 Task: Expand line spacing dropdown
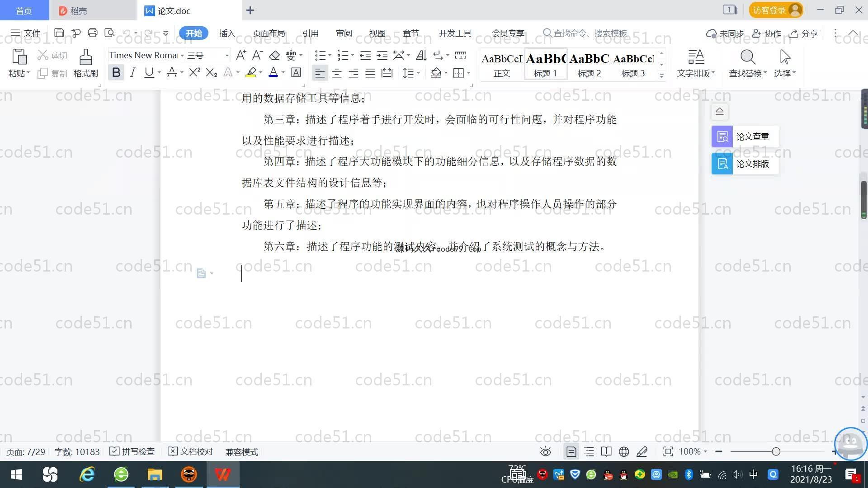click(x=419, y=73)
